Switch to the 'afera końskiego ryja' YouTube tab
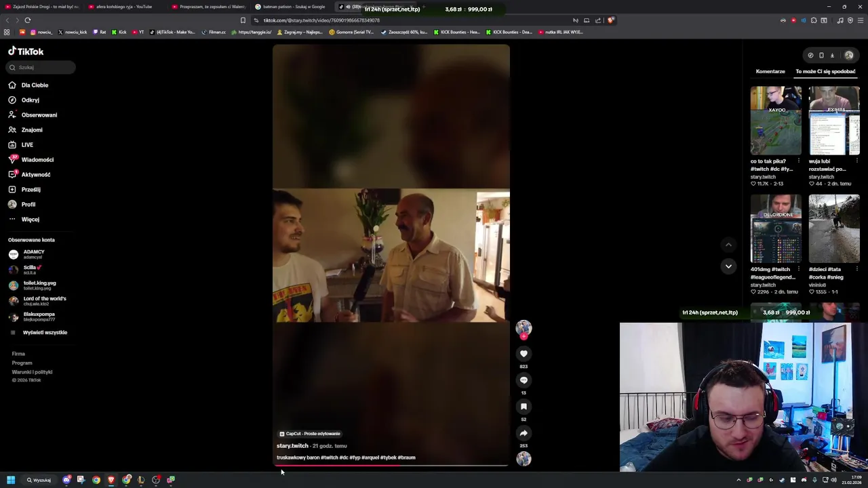 pos(123,7)
